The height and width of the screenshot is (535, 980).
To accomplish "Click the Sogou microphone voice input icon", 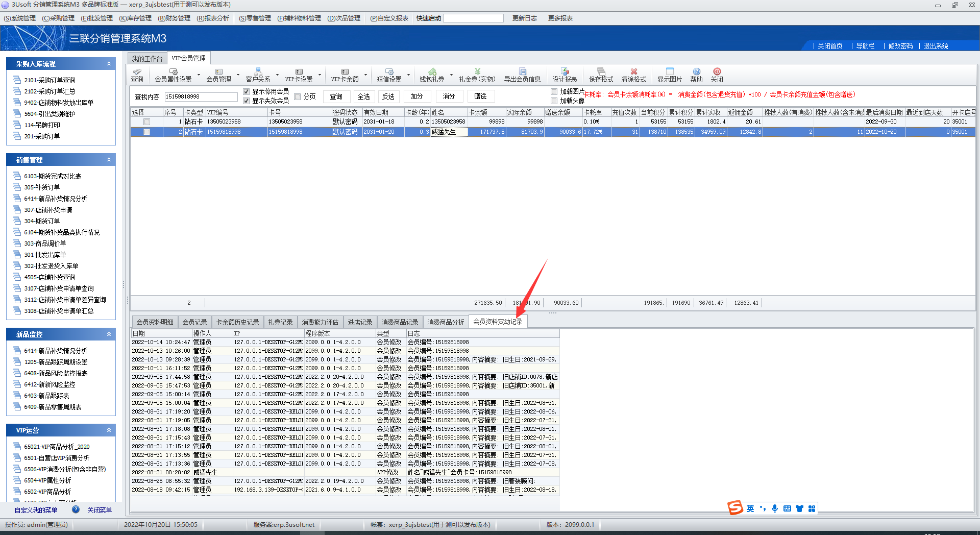I will [775, 508].
